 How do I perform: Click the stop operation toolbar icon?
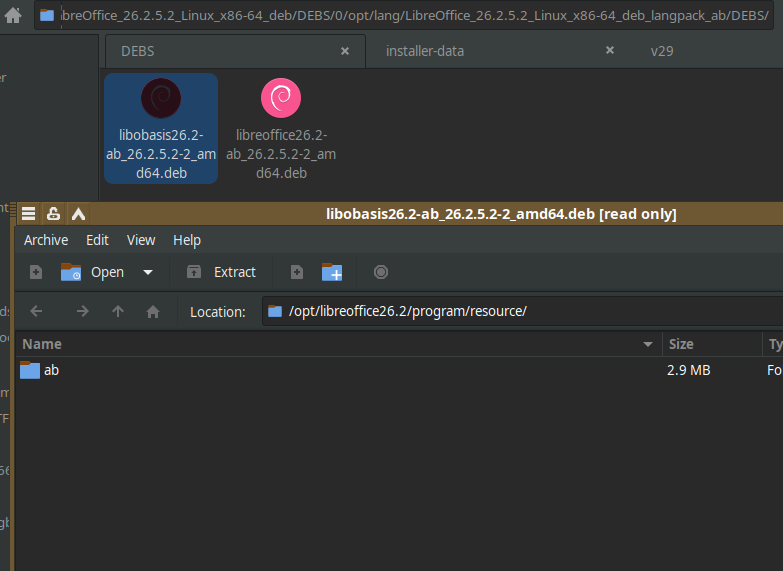click(381, 272)
